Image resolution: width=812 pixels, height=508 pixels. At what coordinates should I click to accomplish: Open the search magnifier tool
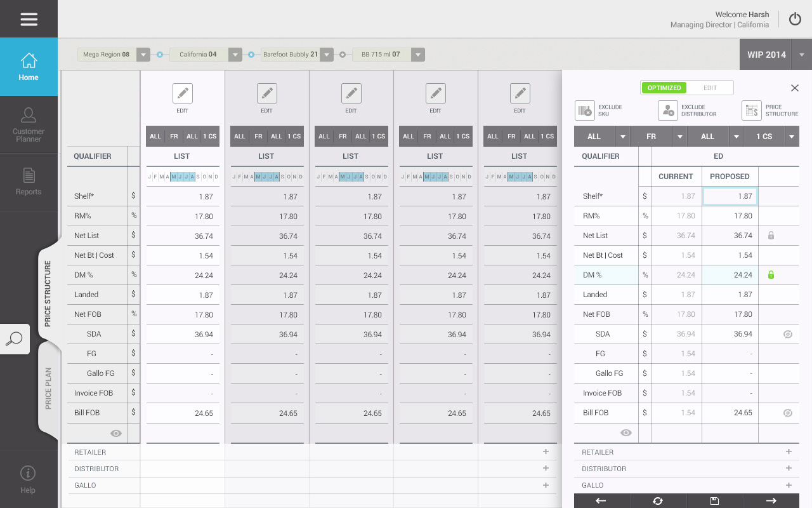pos(14,339)
